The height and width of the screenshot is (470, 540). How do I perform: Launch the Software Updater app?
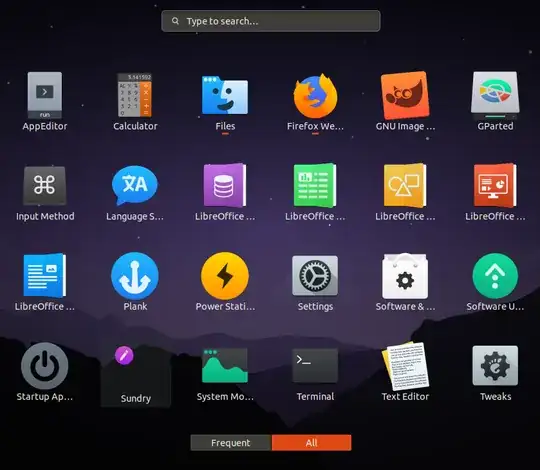[495, 276]
